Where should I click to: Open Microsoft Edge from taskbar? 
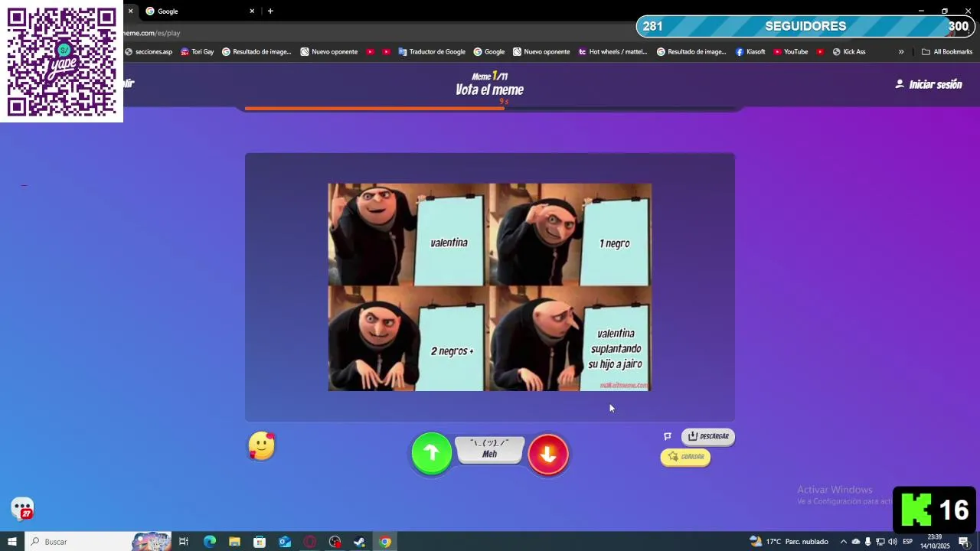[209, 542]
